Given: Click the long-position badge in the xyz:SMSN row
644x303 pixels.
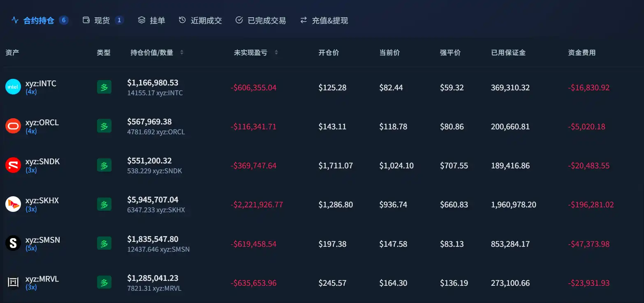Looking at the screenshot, I should coord(104,243).
